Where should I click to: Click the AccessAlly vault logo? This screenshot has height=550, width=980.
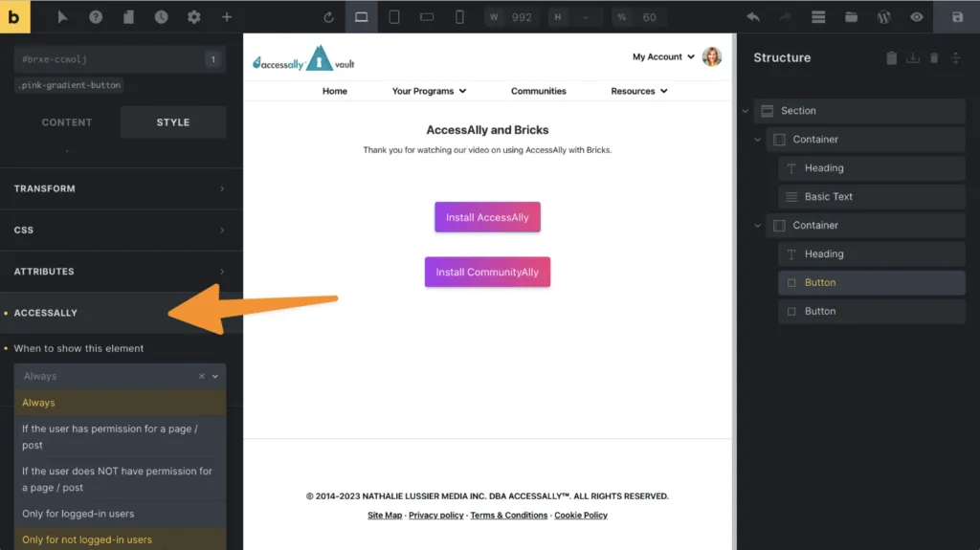303,58
